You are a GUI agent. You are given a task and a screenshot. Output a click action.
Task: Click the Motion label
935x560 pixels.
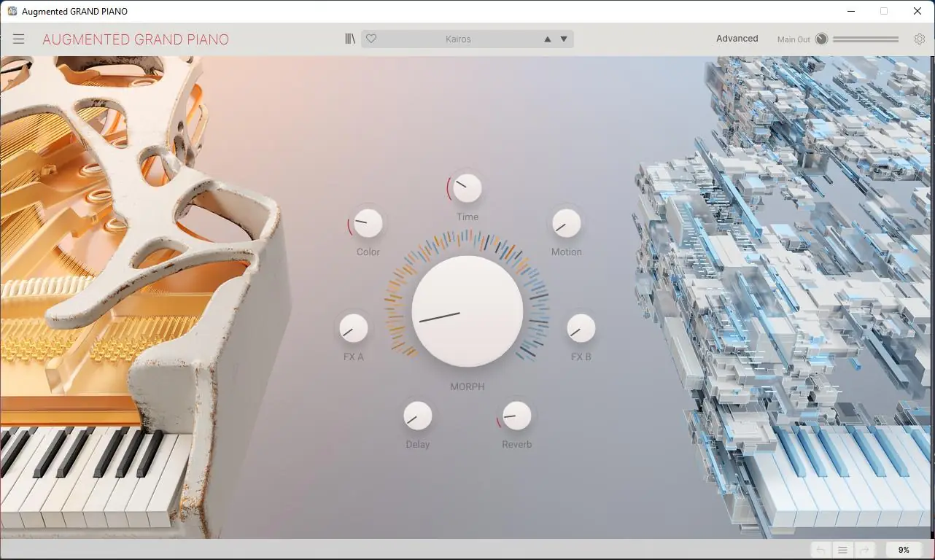click(567, 252)
